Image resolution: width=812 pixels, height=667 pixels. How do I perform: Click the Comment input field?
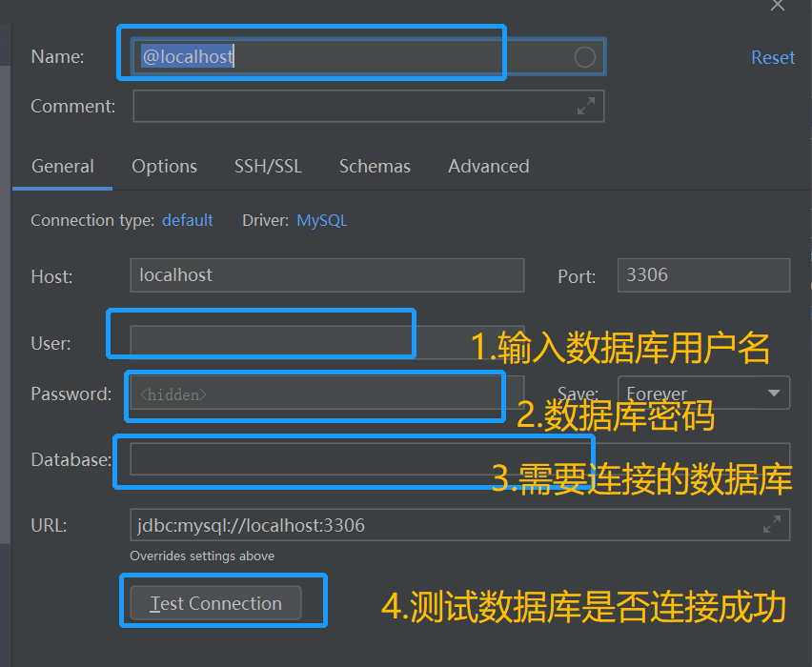(x=368, y=106)
